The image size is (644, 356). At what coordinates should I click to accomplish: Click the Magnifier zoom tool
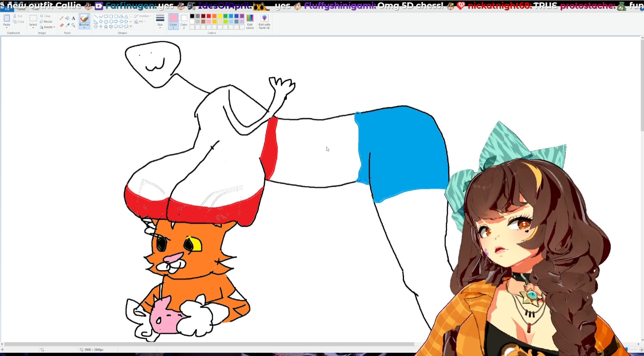[x=74, y=25]
